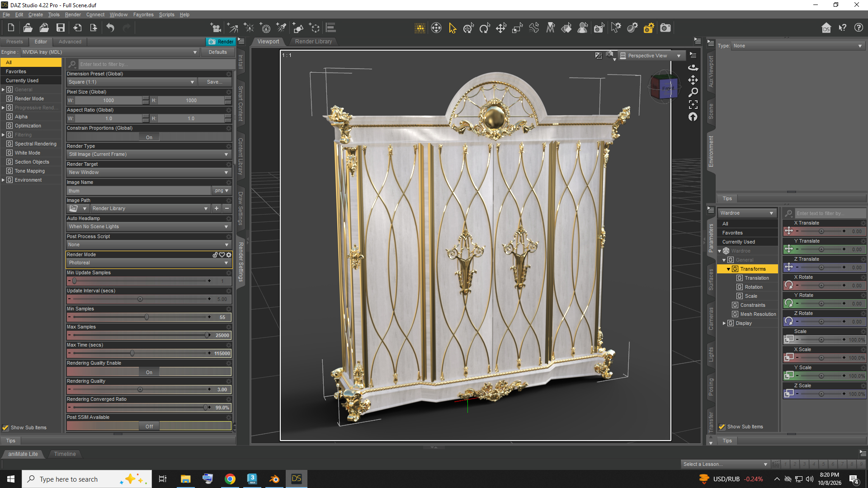Toggle Show Sub Items in Parameters pane
The image size is (868, 488).
(722, 427)
